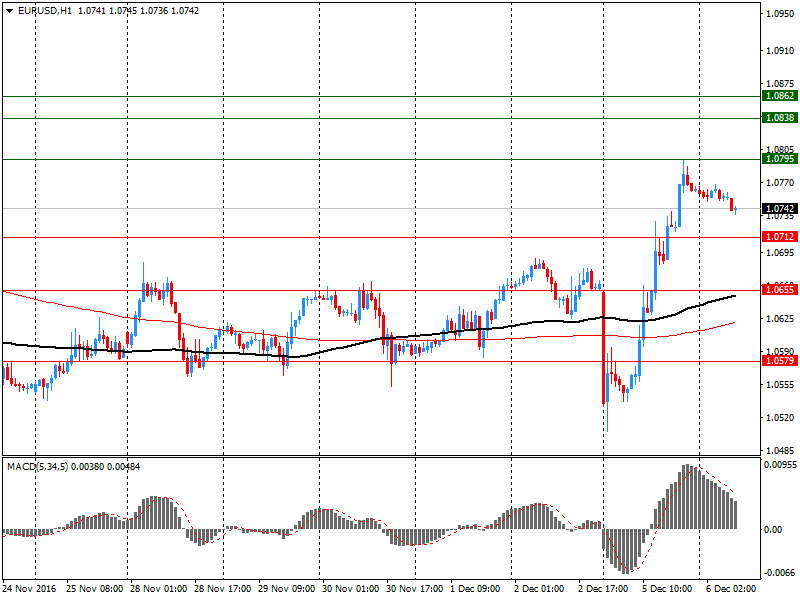The height and width of the screenshot is (600, 800).
Task: Click the 2 Dec 17:00 time label
Action: 603,589
